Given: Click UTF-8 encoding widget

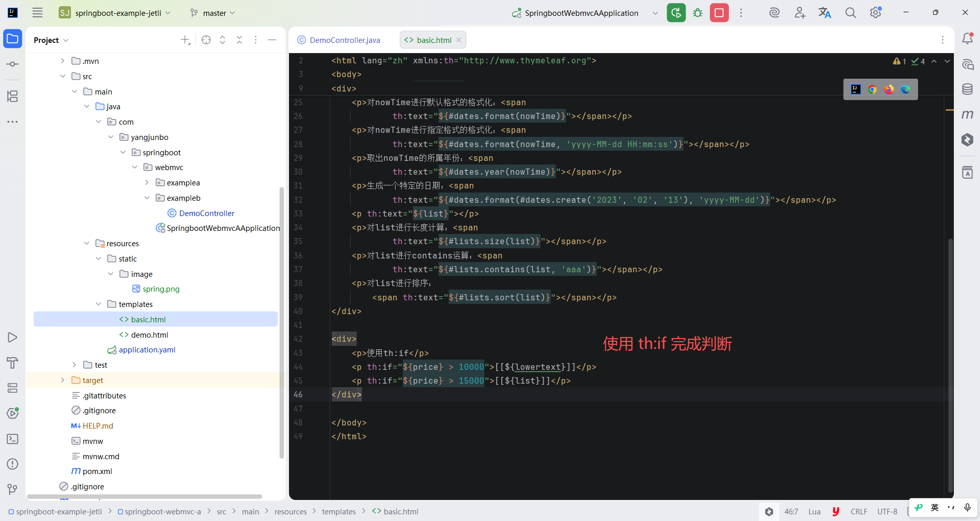Looking at the screenshot, I should [x=887, y=511].
